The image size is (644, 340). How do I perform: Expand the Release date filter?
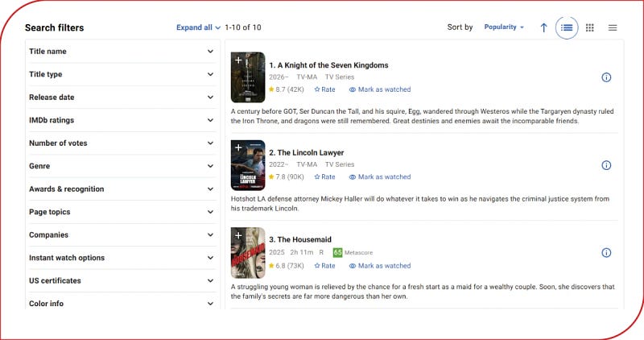122,97
